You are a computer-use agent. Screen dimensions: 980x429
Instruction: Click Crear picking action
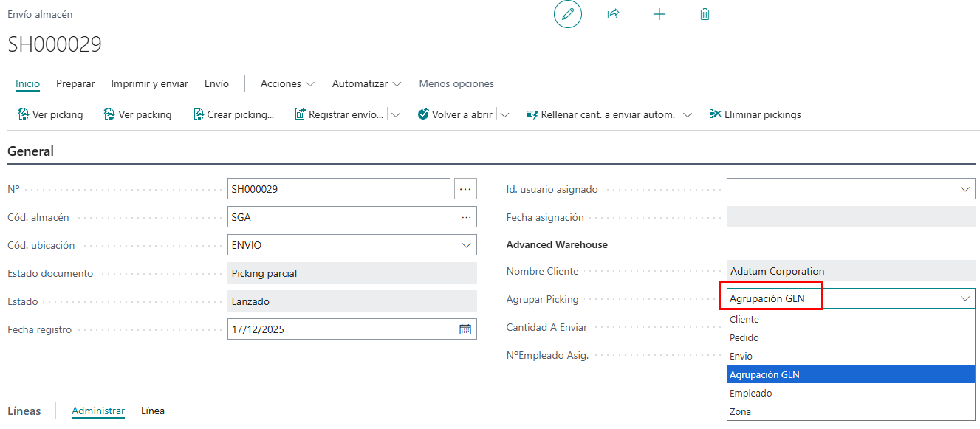click(x=233, y=114)
